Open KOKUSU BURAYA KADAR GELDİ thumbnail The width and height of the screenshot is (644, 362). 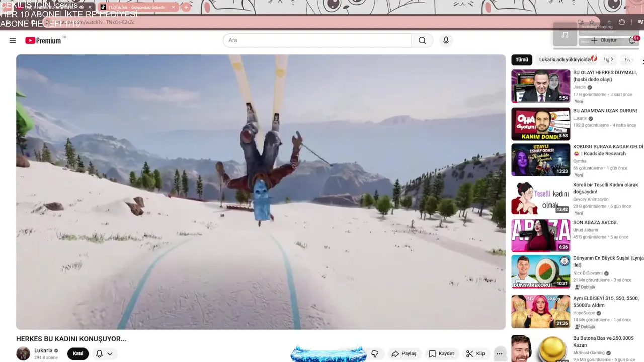pyautogui.click(x=541, y=160)
